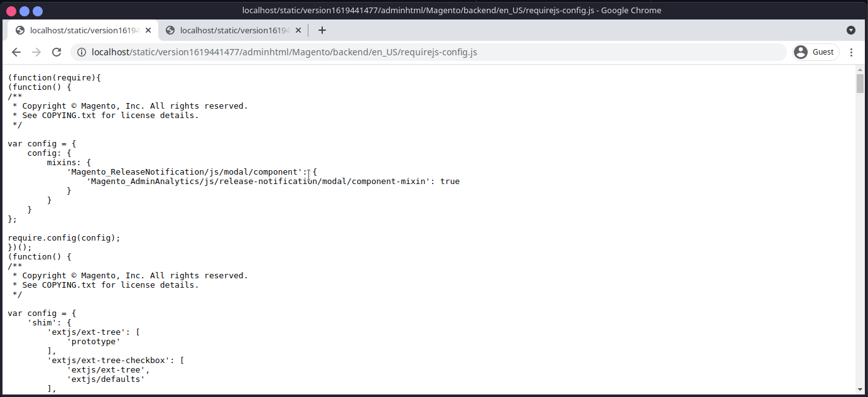
Task: Expand the browser tab overview chevron
Action: pos(851,30)
